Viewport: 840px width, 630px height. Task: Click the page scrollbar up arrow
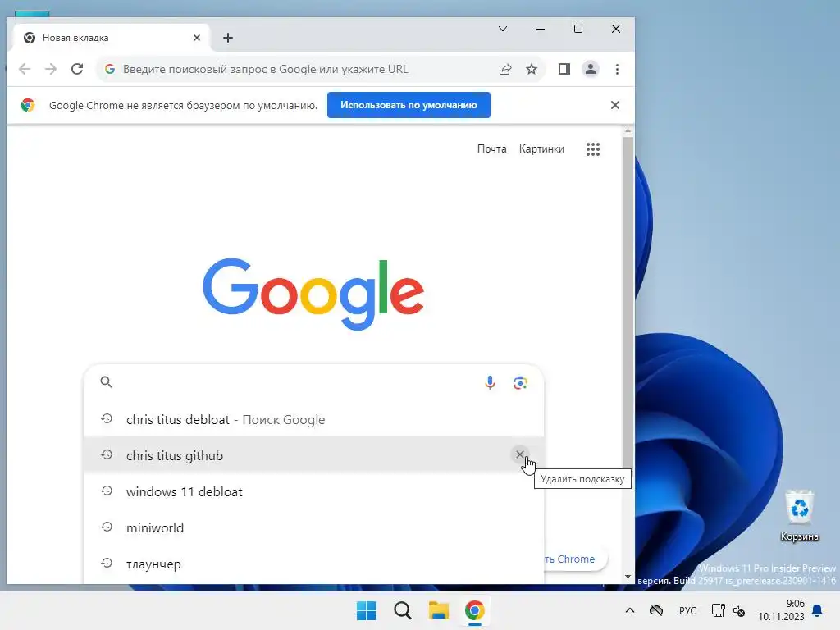[x=628, y=131]
